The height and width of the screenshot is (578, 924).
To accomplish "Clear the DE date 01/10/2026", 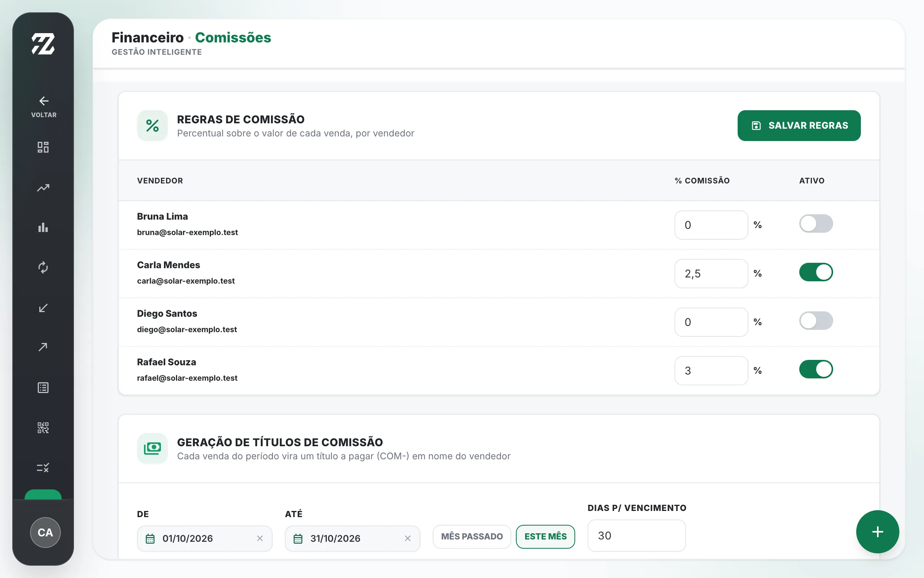I will [260, 539].
